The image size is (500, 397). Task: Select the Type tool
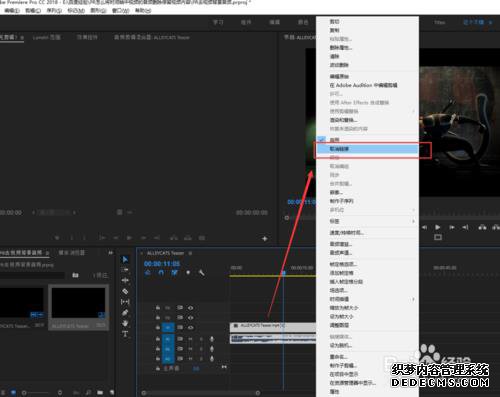tap(125, 334)
